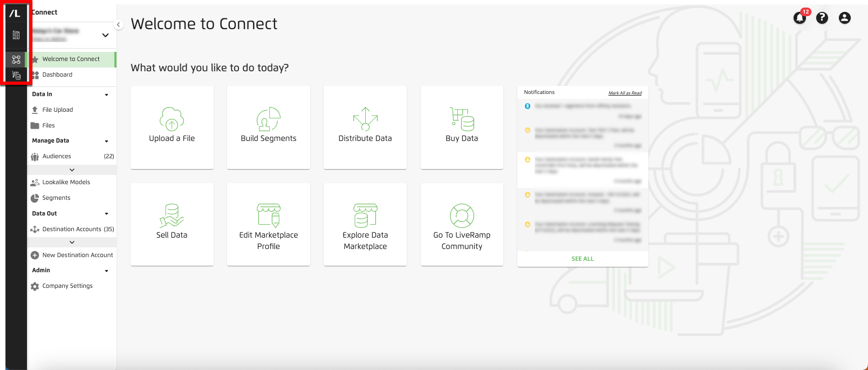This screenshot has height=370, width=868.
Task: Click the Destination Accounts arrows icon
Action: pyautogui.click(x=35, y=230)
